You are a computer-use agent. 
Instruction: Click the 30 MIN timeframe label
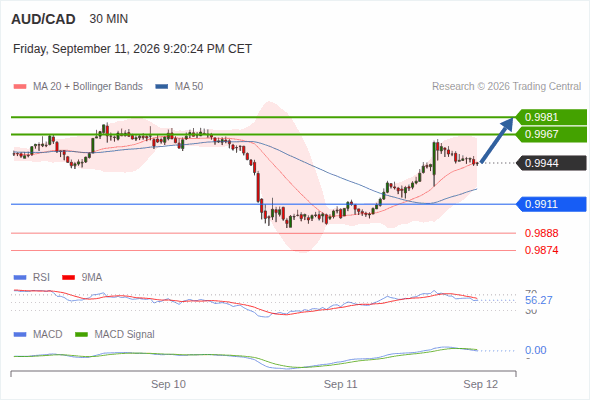tap(109, 19)
